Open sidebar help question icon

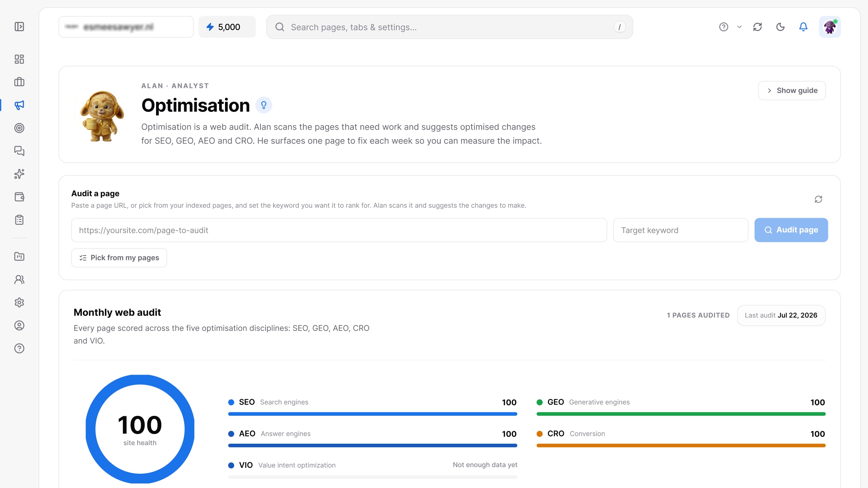(20, 349)
